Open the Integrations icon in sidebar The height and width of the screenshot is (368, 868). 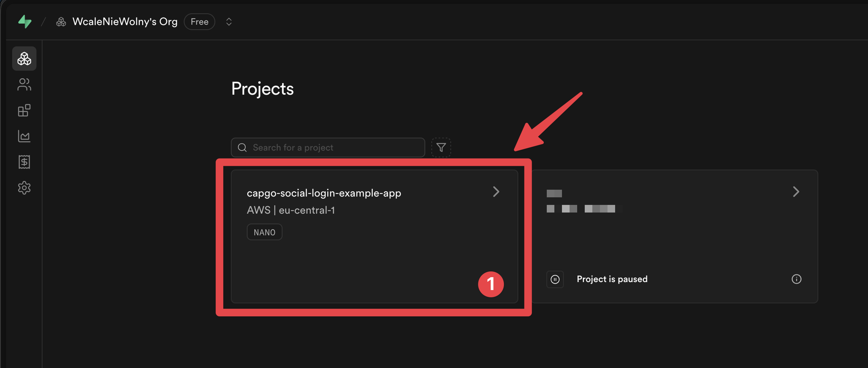24,110
